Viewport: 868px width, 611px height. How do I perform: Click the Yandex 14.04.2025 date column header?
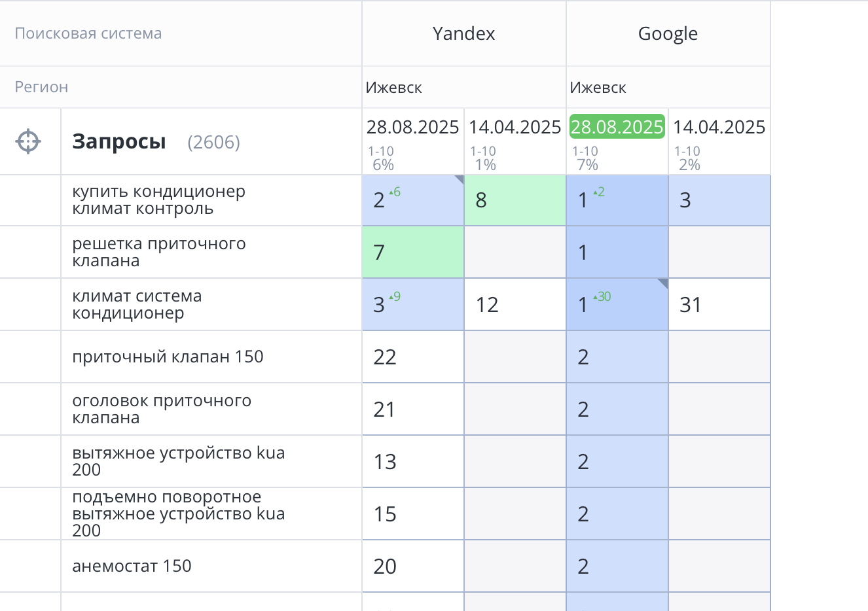pos(515,127)
